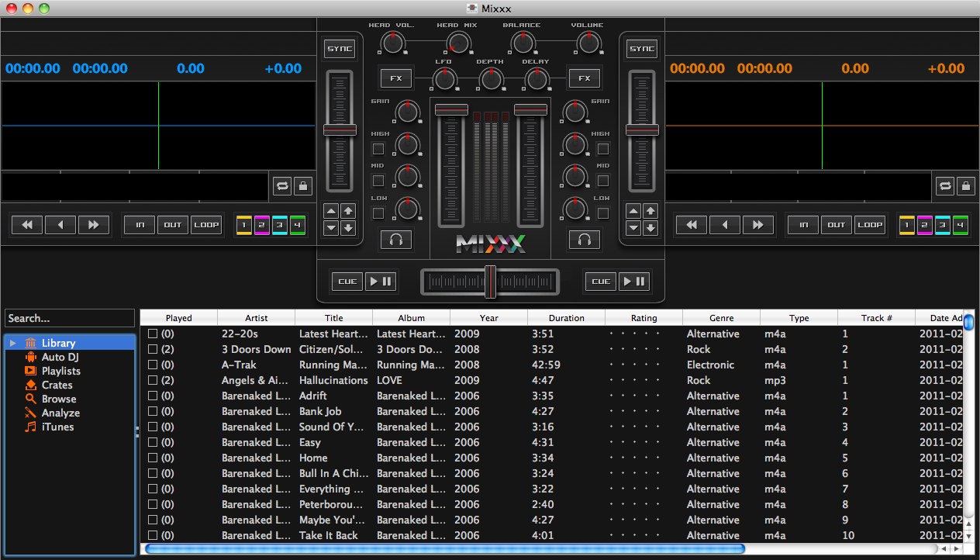Check played box for 22-20s track

[153, 334]
